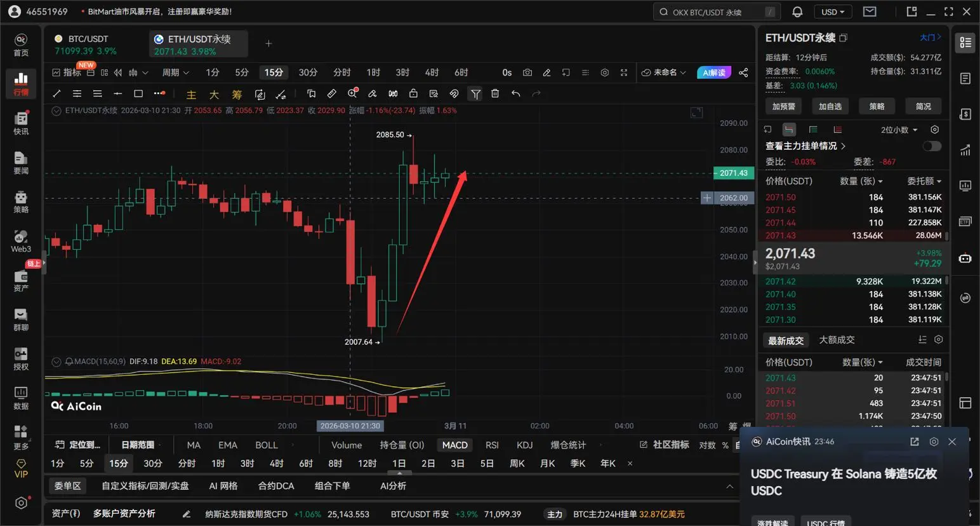Expand the candlestick chart type dropdown
Viewport: 980px width, 526px height.
(138, 72)
